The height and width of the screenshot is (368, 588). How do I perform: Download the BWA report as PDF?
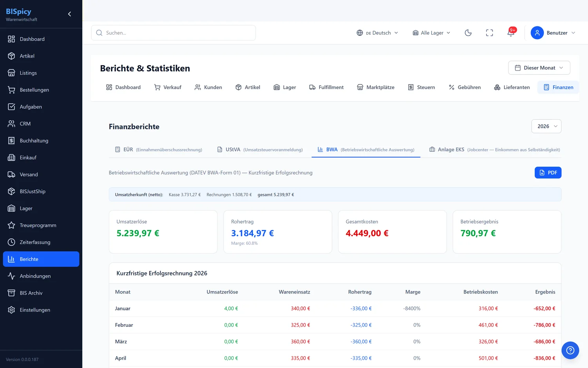point(548,173)
